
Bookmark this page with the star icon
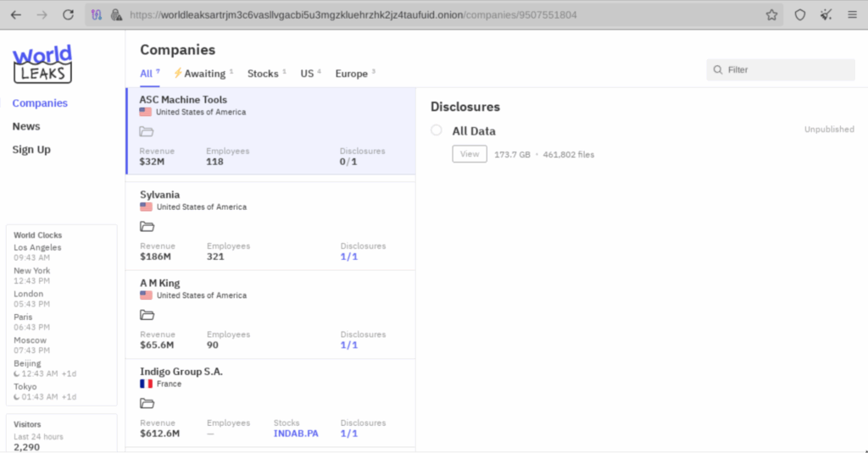click(x=771, y=15)
